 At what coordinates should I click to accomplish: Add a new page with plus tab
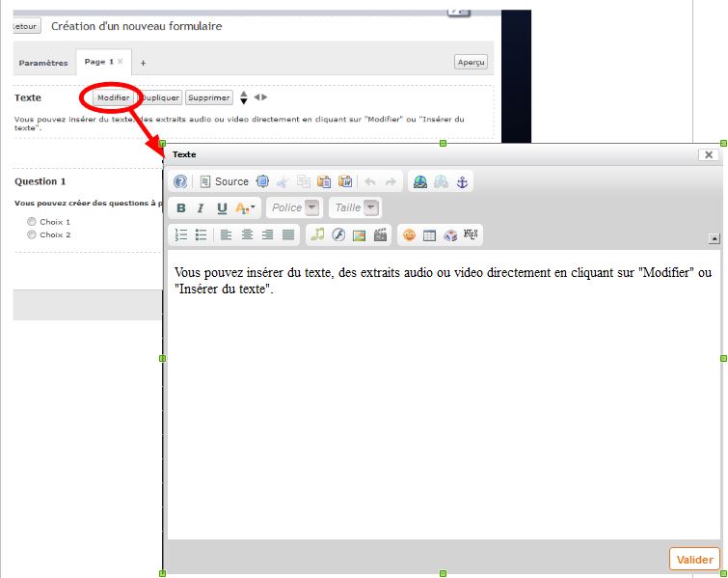[144, 63]
